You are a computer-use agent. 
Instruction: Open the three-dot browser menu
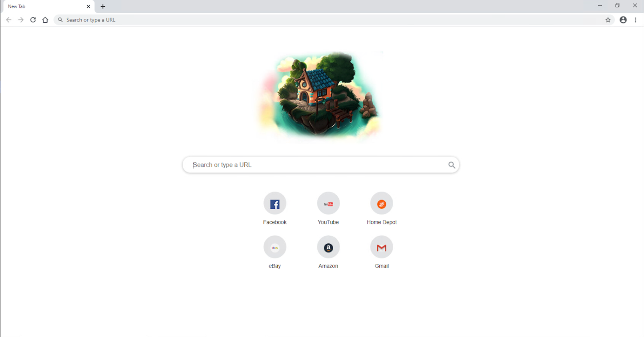coord(636,20)
